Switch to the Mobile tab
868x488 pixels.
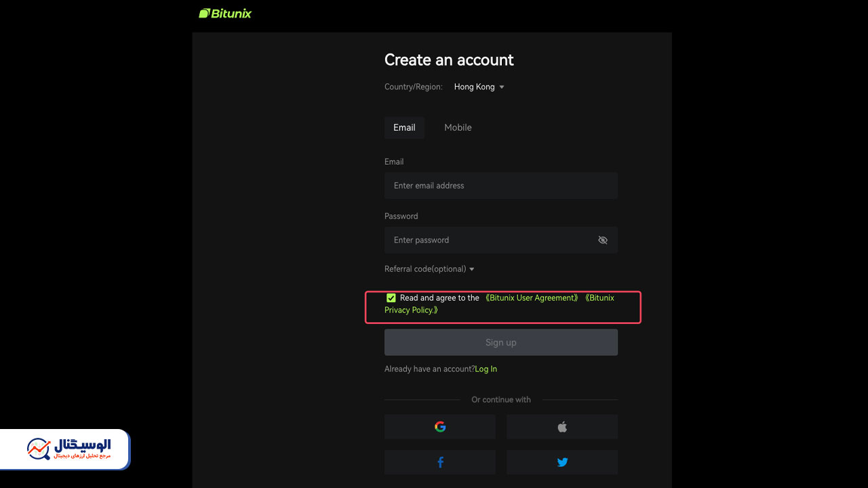point(458,127)
